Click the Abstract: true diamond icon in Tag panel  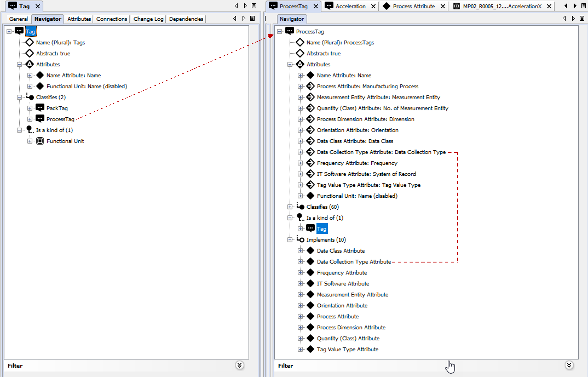pos(30,53)
